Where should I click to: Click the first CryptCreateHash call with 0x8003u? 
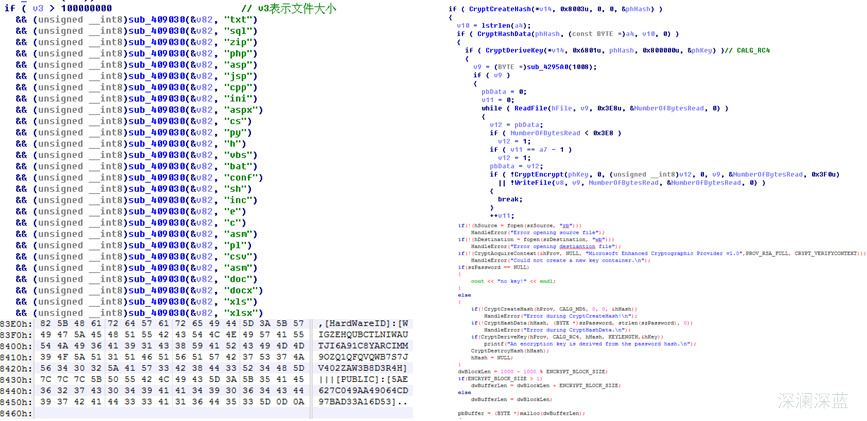558,9
